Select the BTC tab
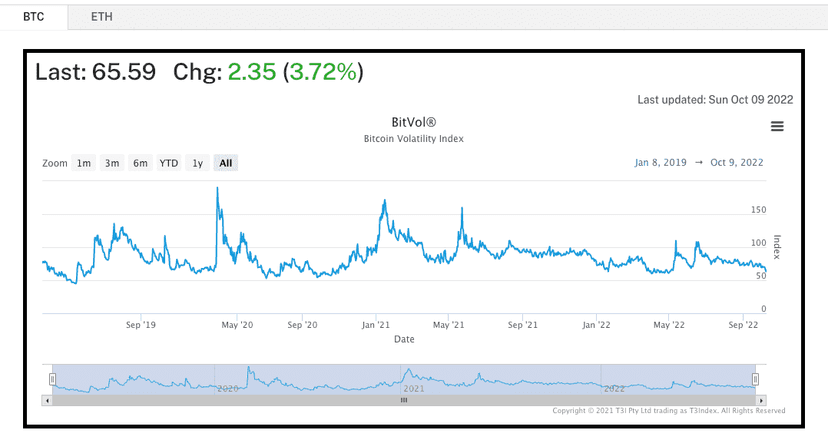 tap(33, 17)
